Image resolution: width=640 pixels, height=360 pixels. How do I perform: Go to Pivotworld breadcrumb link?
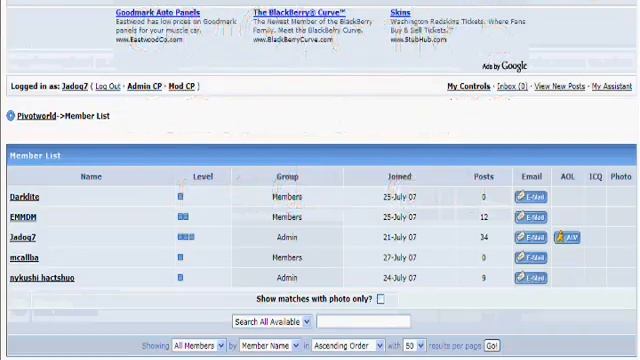pos(36,116)
